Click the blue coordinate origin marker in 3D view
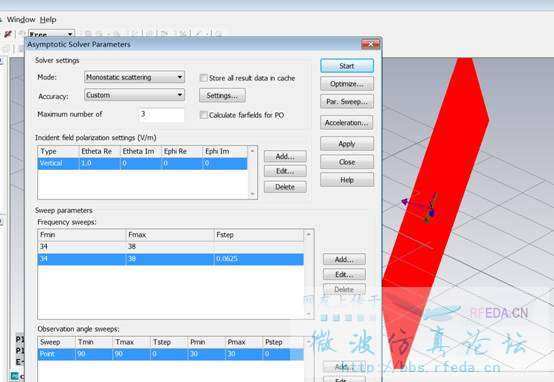The width and height of the screenshot is (554, 382). point(431,213)
